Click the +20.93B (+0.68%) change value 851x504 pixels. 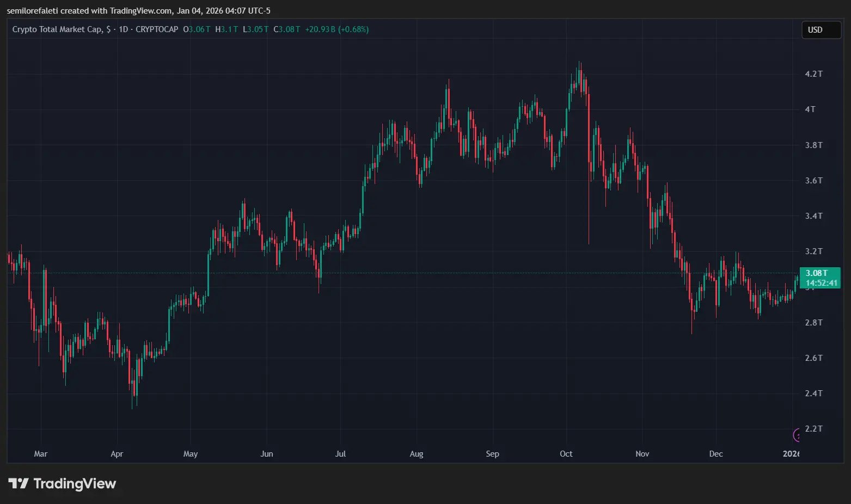coord(336,29)
